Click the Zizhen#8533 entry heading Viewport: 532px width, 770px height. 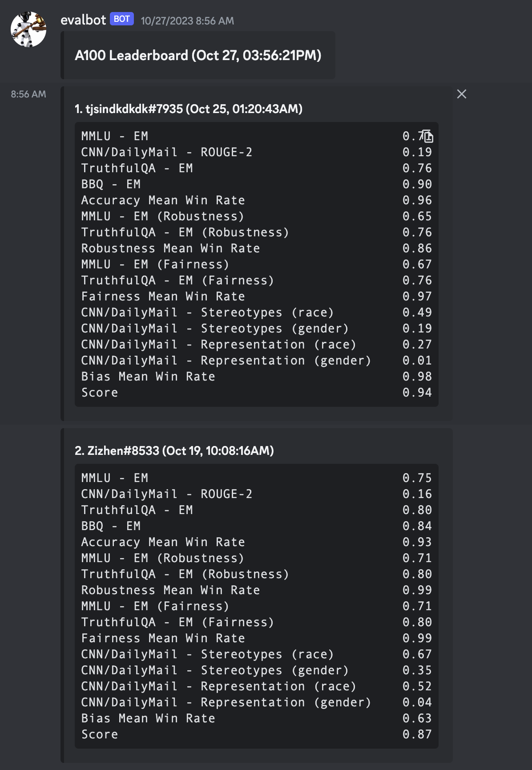pos(174,451)
